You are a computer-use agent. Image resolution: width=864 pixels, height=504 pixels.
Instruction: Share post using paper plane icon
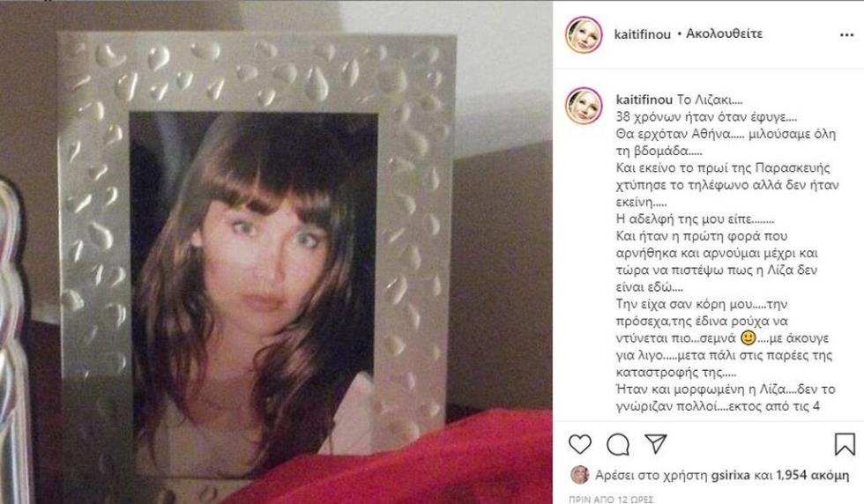tap(656, 443)
